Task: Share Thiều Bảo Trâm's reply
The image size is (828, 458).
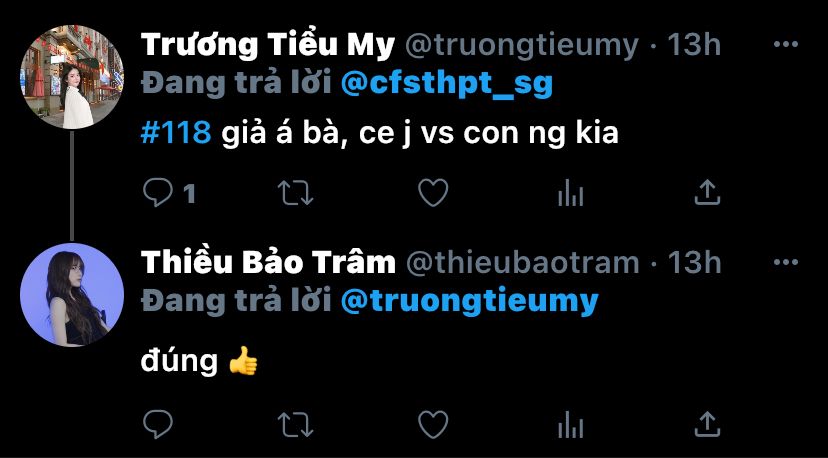Action: tap(708, 425)
